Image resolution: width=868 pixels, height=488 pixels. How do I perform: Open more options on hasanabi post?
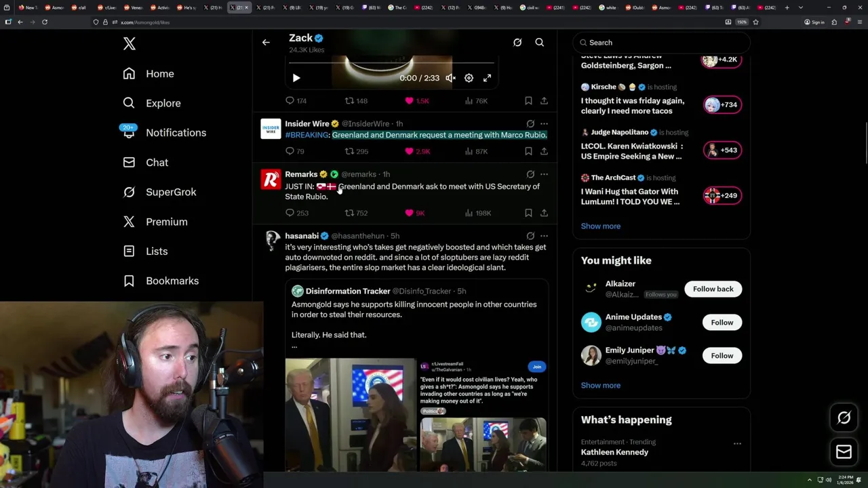pos(544,236)
